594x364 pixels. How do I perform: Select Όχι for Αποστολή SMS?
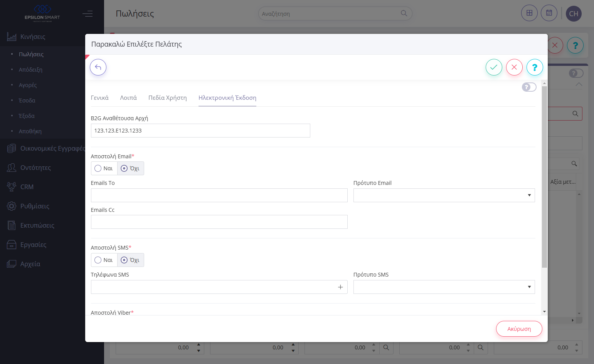tap(130, 260)
